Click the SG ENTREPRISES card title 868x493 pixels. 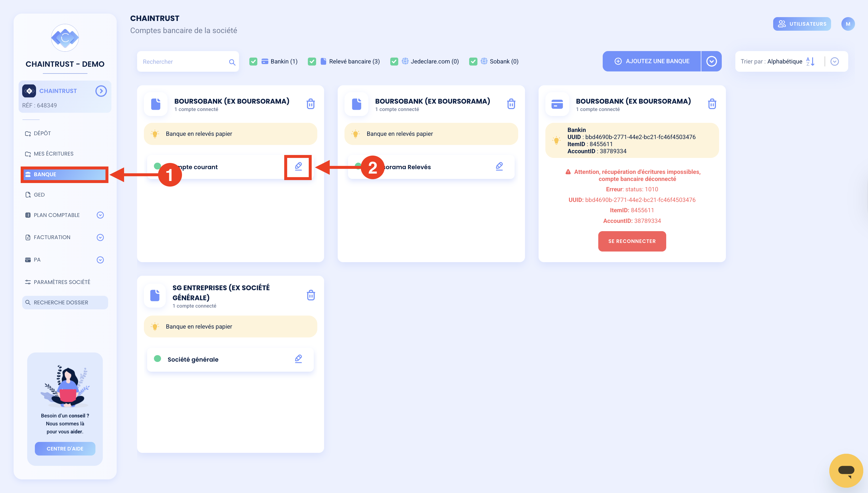pyautogui.click(x=221, y=293)
